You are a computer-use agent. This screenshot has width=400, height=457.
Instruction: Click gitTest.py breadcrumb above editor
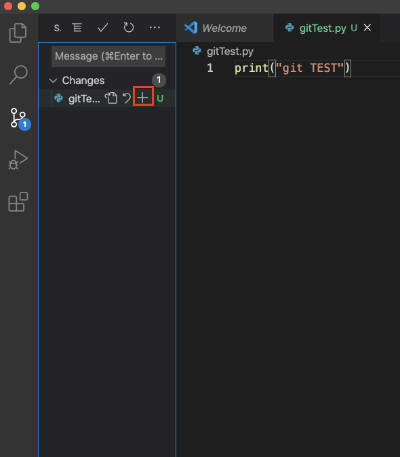pos(230,51)
